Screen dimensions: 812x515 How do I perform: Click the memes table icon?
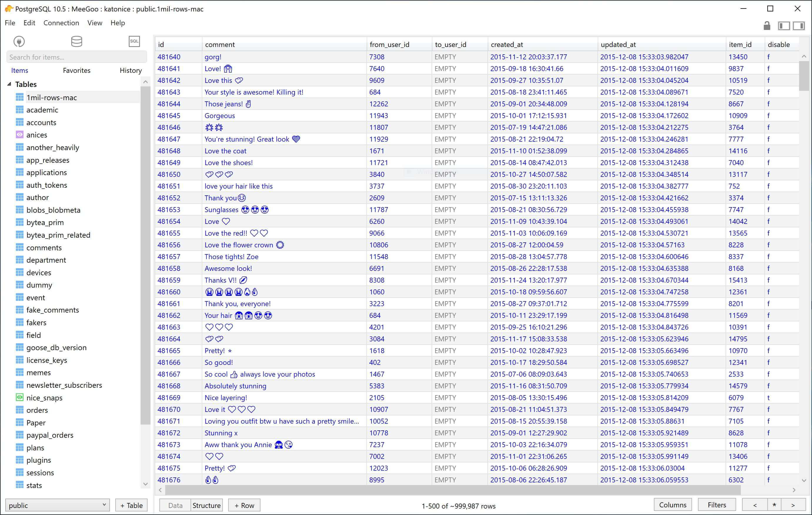click(20, 373)
